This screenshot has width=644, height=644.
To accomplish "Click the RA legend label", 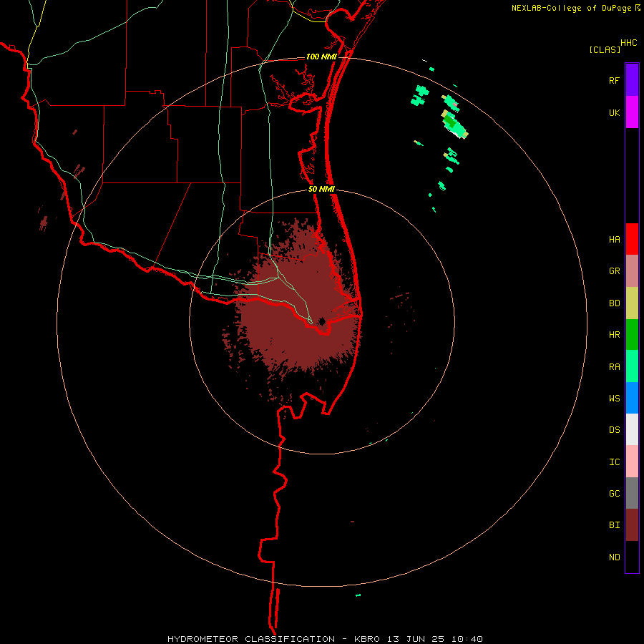I will pyautogui.click(x=614, y=367).
